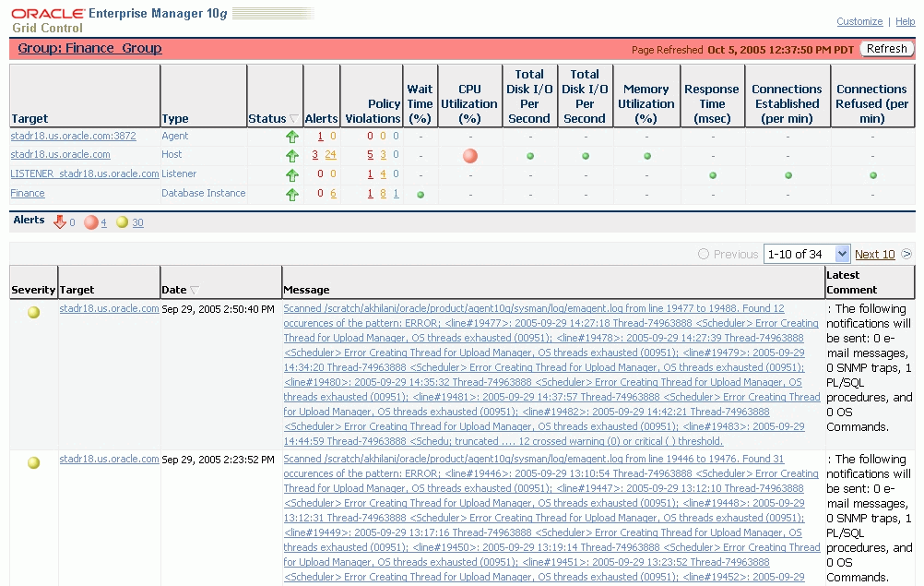Select the red CPU Utilization indicator for the host
The image size is (924, 586).
point(469,155)
